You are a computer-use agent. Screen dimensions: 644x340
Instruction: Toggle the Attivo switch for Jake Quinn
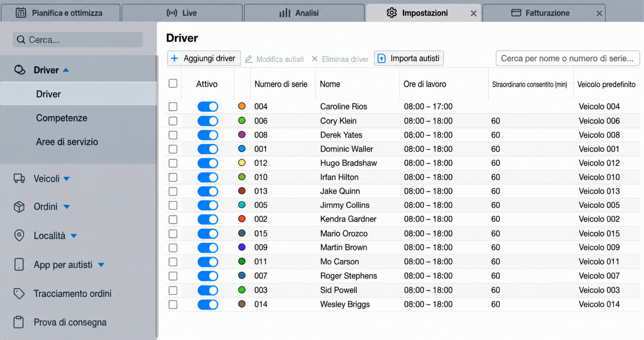(x=208, y=192)
